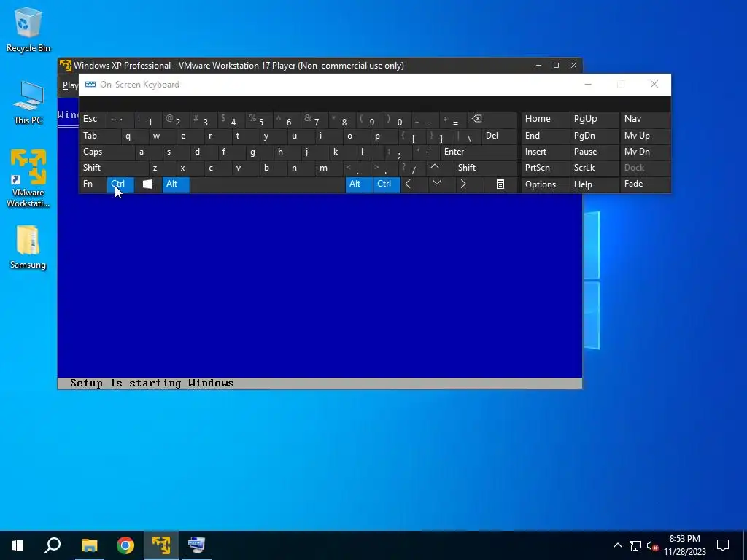Toggle the right Ctrl key
Viewport: 747px width, 560px height.
[387, 184]
